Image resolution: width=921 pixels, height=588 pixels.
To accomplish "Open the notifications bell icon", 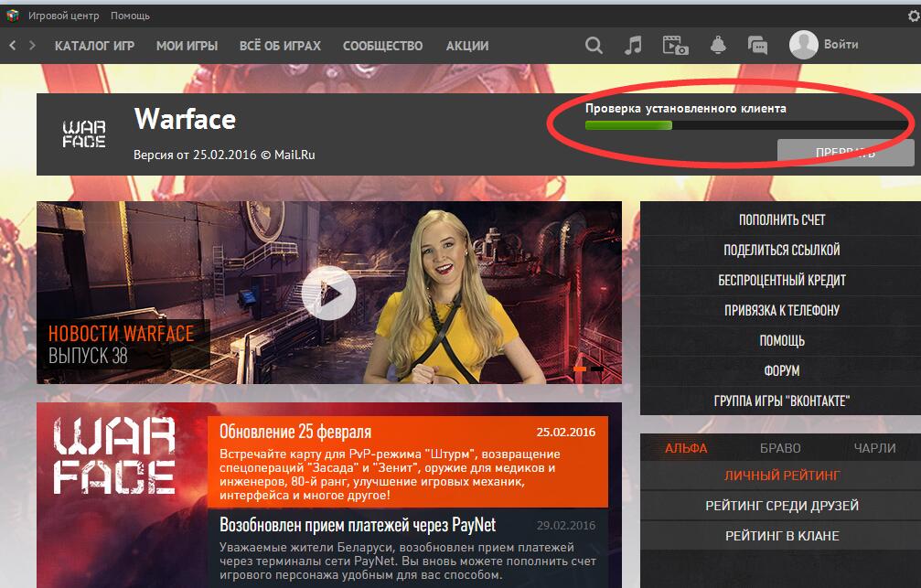I will (718, 45).
